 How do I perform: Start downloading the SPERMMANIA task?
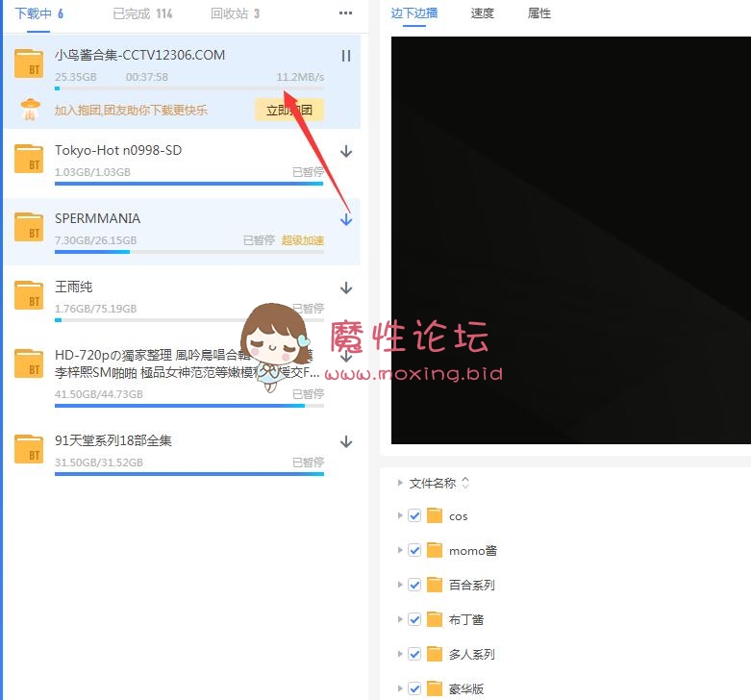coord(346,219)
